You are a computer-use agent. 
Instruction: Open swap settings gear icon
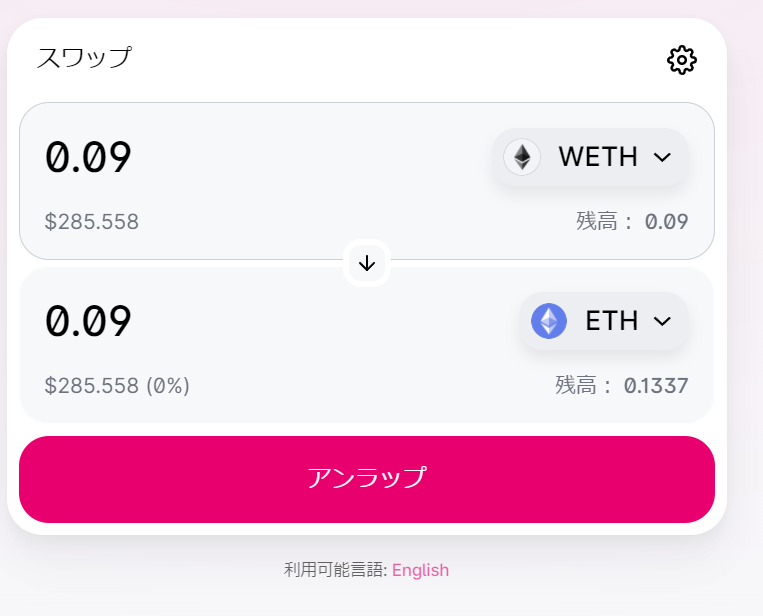tap(681, 60)
